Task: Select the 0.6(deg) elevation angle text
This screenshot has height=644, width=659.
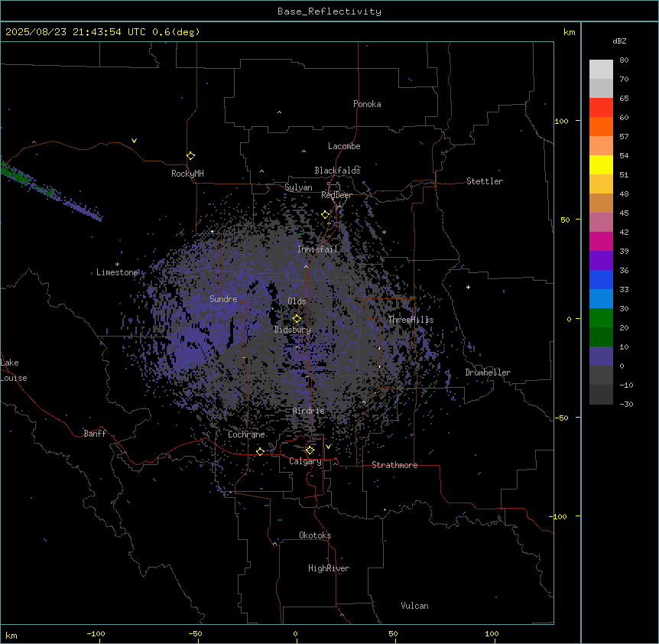Action: click(x=176, y=32)
